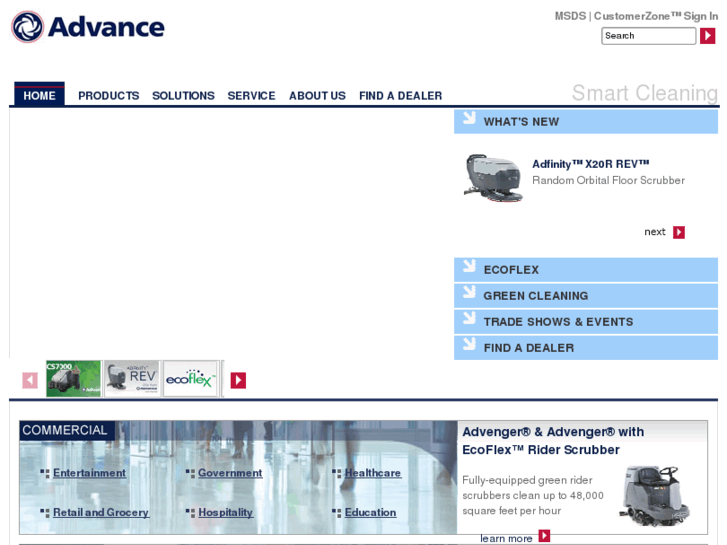Click the 'Random Orbital Floor Scrubber' text
The image size is (727, 545).
coord(608,180)
